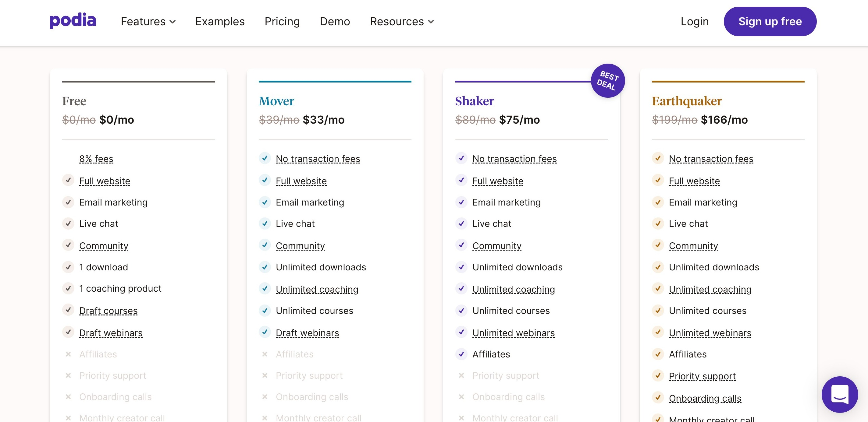Open the Podia logo homepage
This screenshot has width=868, height=422.
(73, 21)
